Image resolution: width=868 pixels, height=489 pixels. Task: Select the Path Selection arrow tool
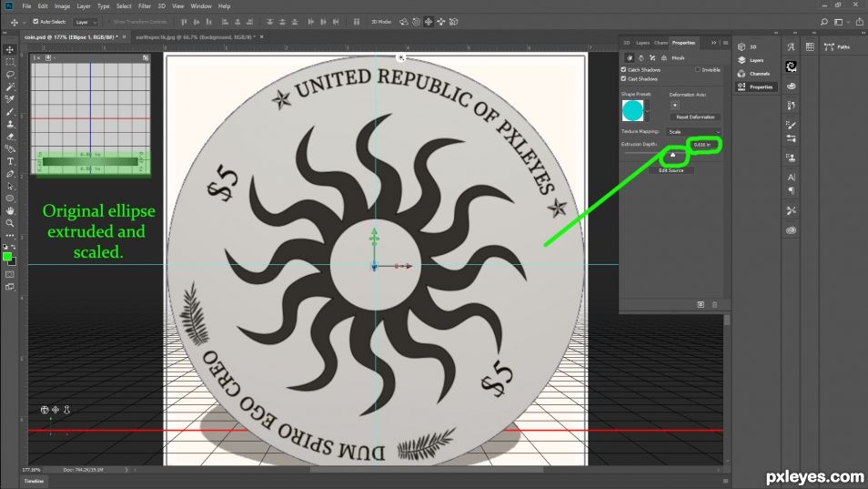click(10, 186)
